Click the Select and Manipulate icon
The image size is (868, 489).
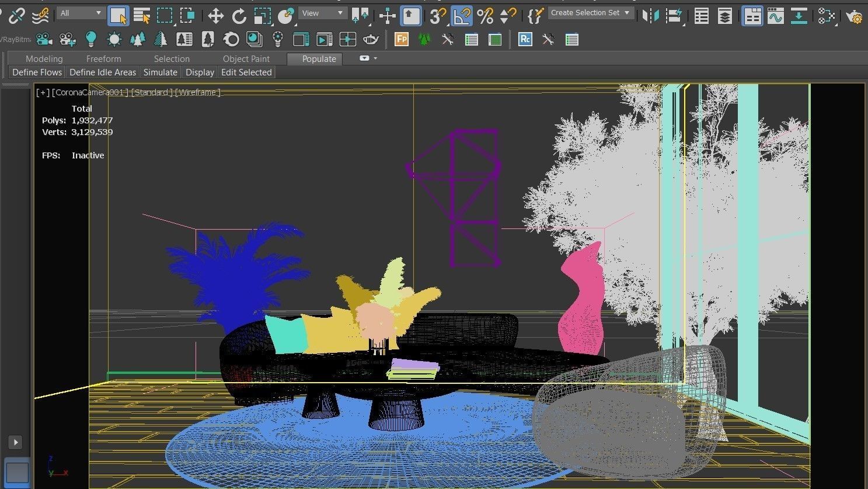(x=388, y=16)
